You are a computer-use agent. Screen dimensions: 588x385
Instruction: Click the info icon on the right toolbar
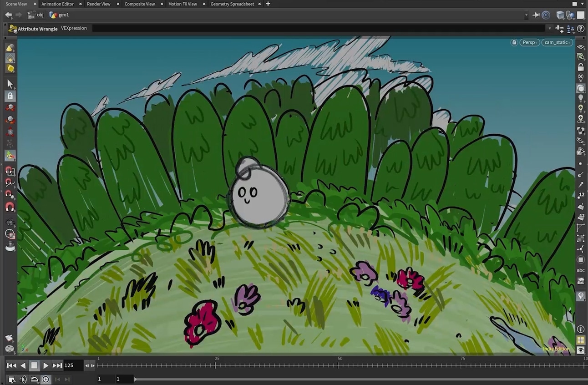[x=581, y=329]
